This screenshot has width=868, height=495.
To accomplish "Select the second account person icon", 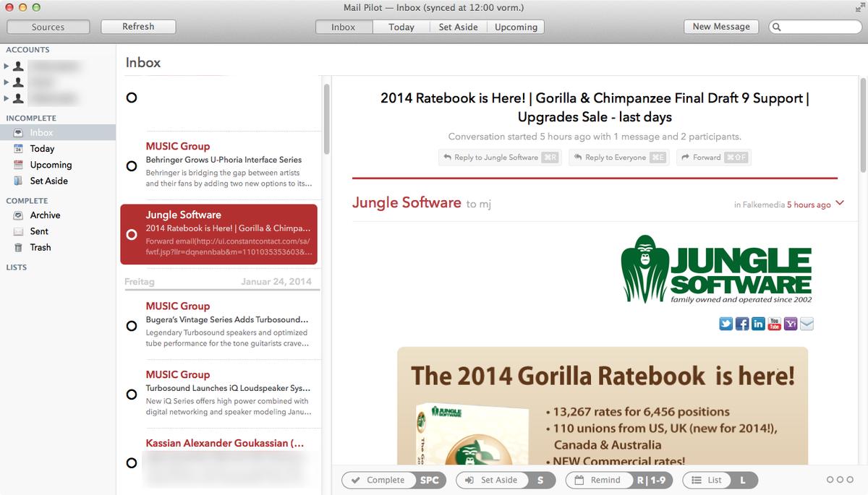I will click(19, 82).
